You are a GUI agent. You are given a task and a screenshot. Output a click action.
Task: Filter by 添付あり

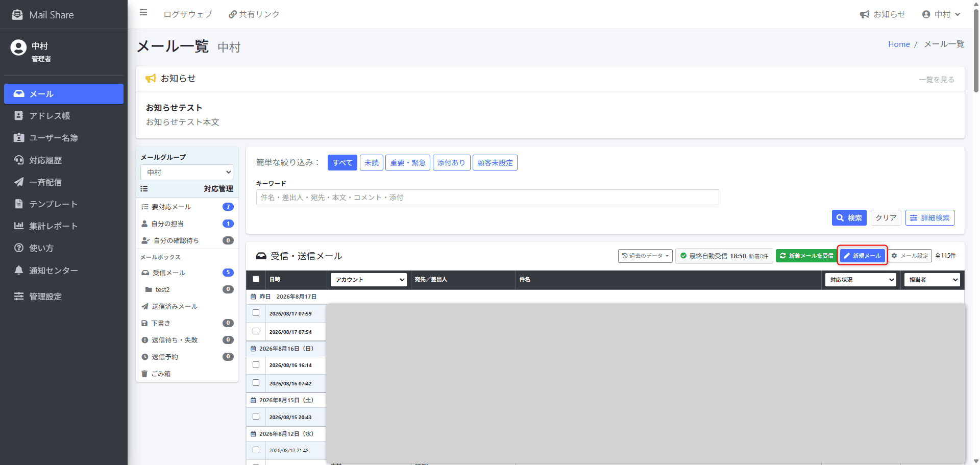point(451,163)
